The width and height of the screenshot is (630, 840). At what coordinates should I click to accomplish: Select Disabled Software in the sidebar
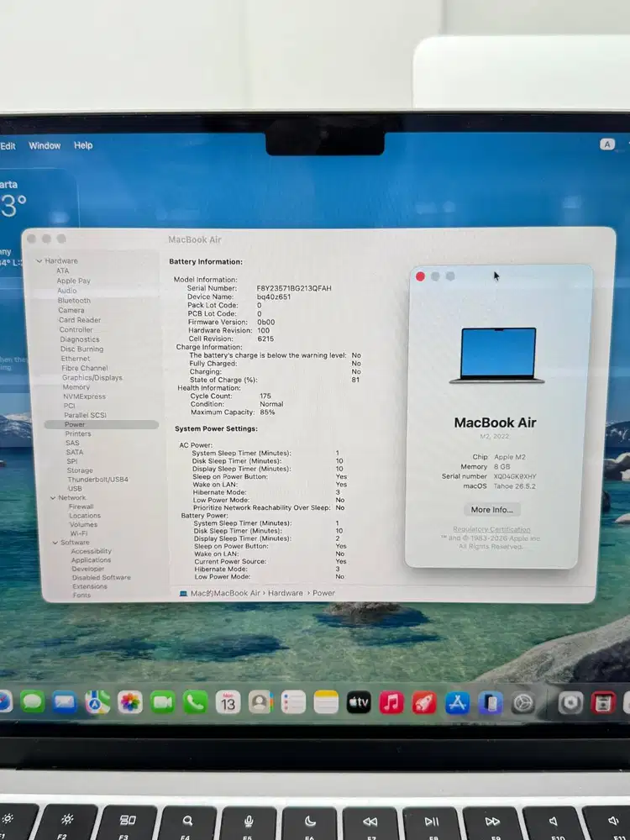102,578
